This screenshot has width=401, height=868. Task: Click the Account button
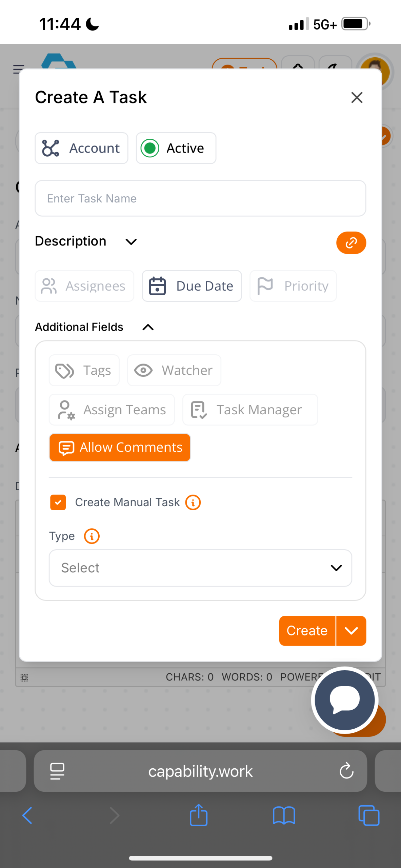pyautogui.click(x=81, y=148)
